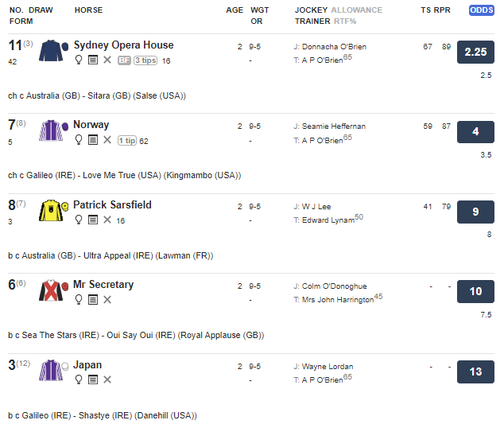Image resolution: width=504 pixels, height=428 pixels.
Task: Open the notes icon under Japan
Action: (93, 379)
